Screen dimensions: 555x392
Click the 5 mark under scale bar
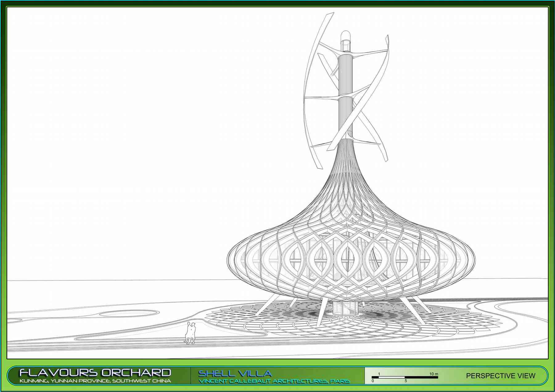pyautogui.click(x=406, y=381)
